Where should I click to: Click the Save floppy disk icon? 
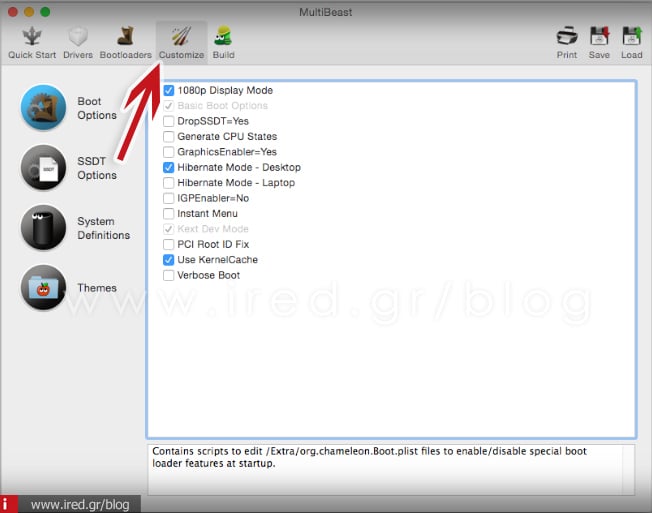coord(599,37)
